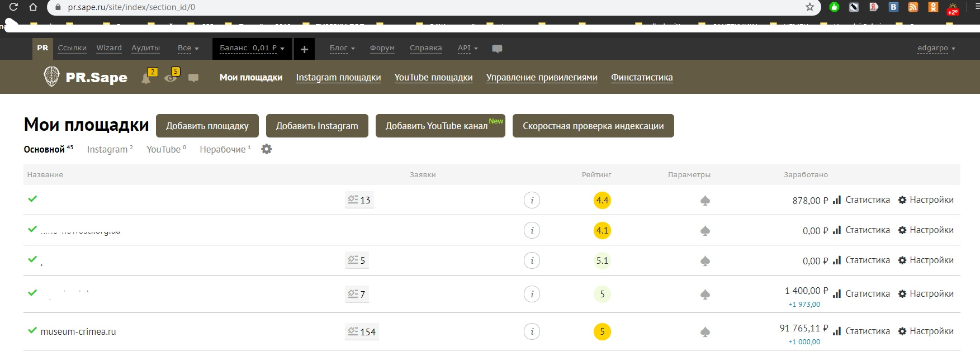Viewport: 980px width, 356px height.
Task: Expand the Все dropdown
Action: [x=188, y=48]
